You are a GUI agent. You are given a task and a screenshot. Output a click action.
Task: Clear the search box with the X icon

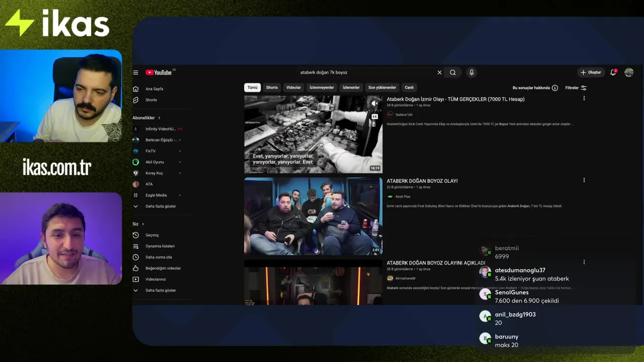[x=439, y=72]
